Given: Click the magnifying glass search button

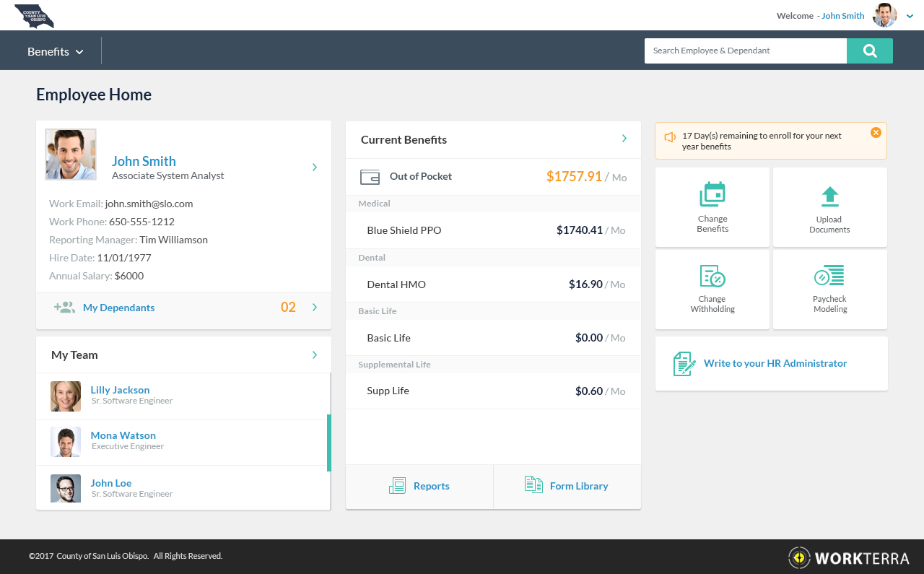Looking at the screenshot, I should pyautogui.click(x=869, y=51).
